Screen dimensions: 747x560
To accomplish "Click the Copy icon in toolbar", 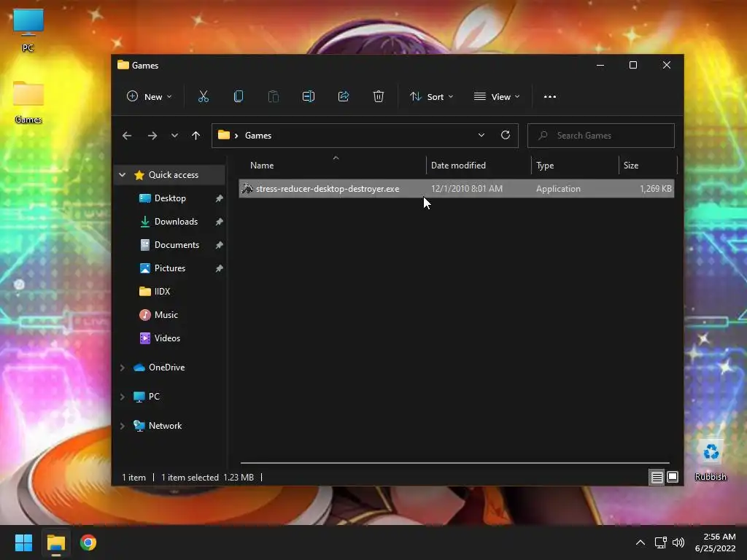I will [x=239, y=97].
